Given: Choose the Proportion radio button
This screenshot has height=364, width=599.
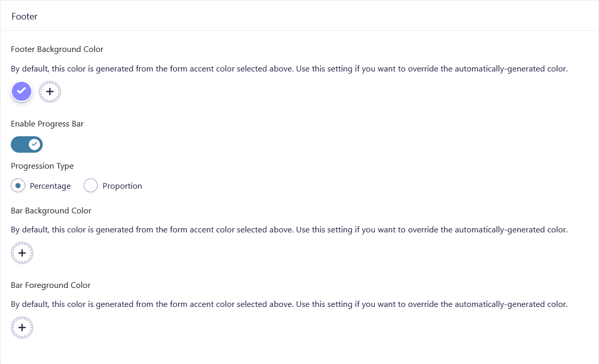Looking at the screenshot, I should click(90, 186).
